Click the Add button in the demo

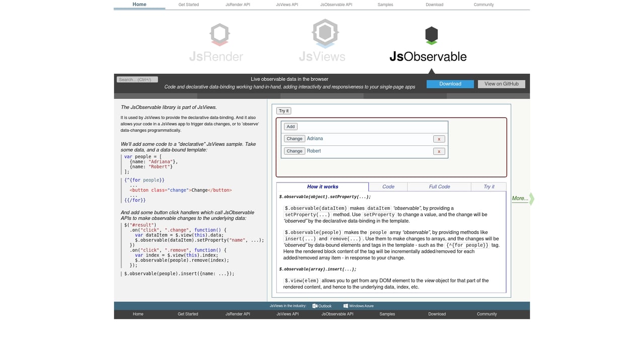pos(290,126)
